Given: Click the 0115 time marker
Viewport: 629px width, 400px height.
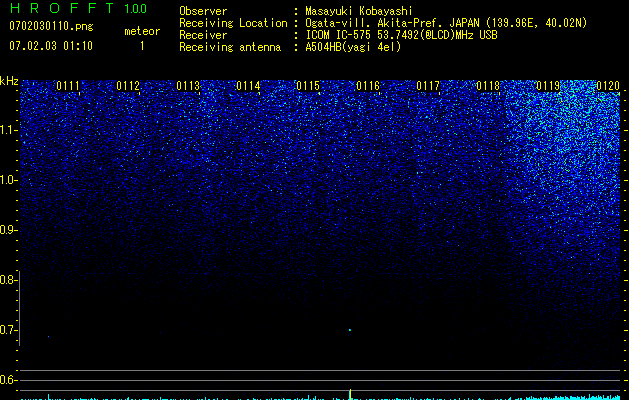Looking at the screenshot, I should click(308, 86).
